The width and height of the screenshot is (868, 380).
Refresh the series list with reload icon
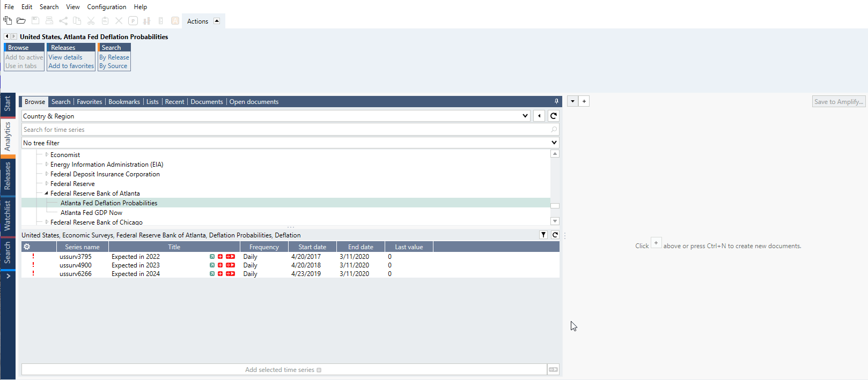(555, 235)
